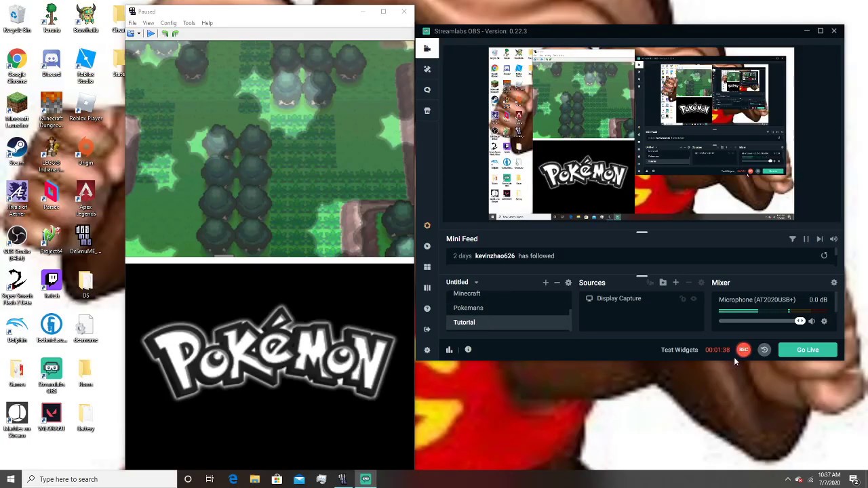
Task: Open the Help question mark icon in the sidebar
Action: (427, 308)
